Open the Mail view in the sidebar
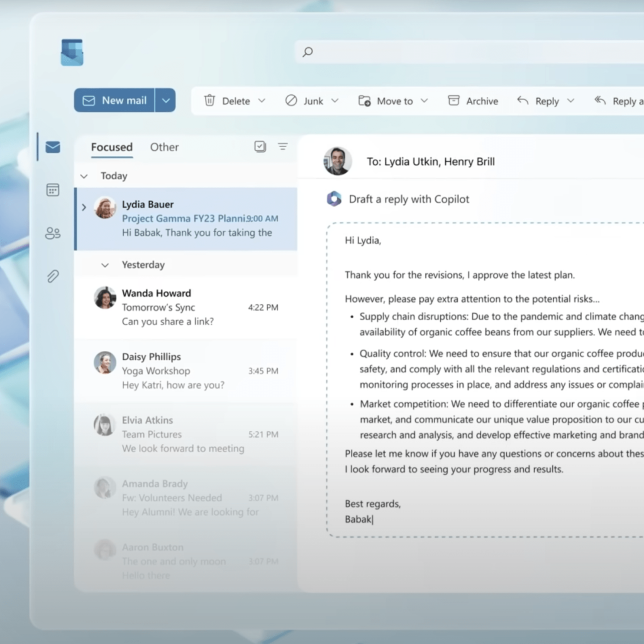This screenshot has width=644, height=644. 53,147
